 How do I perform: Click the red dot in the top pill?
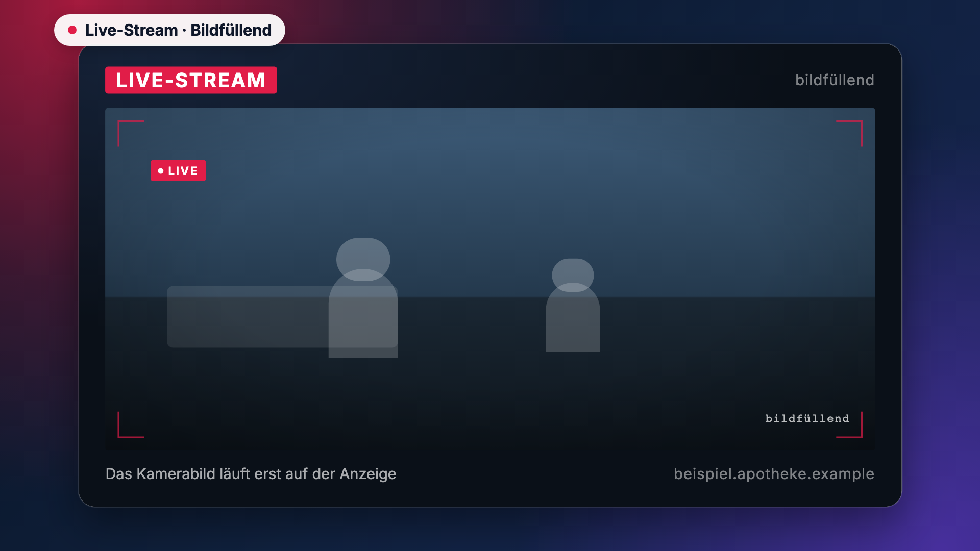72,30
